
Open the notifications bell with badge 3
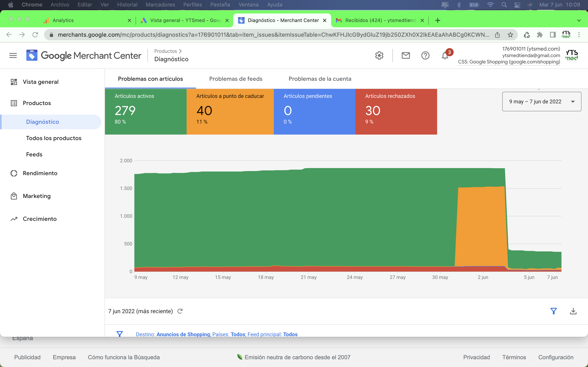(445, 56)
